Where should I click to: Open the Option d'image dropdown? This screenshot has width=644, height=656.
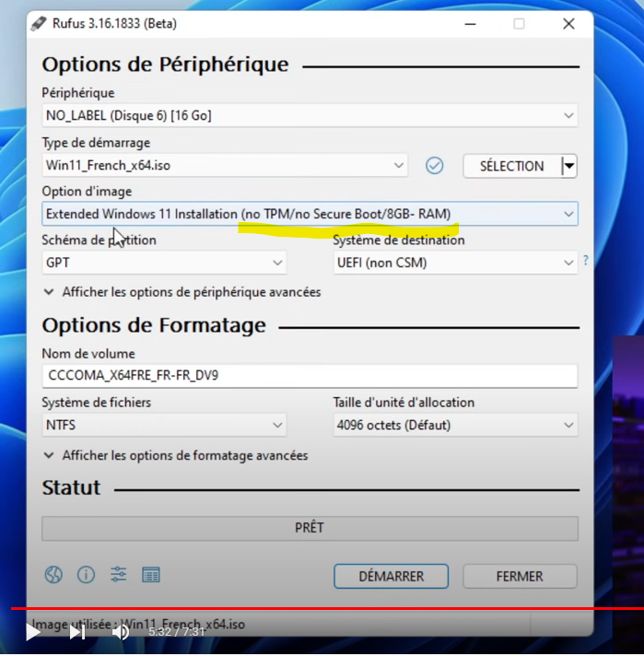point(310,214)
